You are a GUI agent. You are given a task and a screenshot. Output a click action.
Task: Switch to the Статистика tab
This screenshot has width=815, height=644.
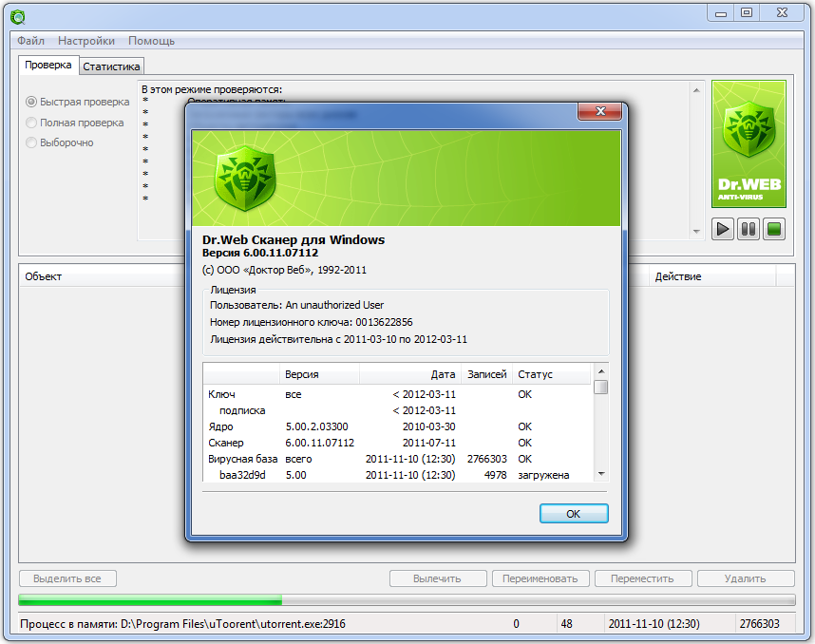click(x=111, y=66)
